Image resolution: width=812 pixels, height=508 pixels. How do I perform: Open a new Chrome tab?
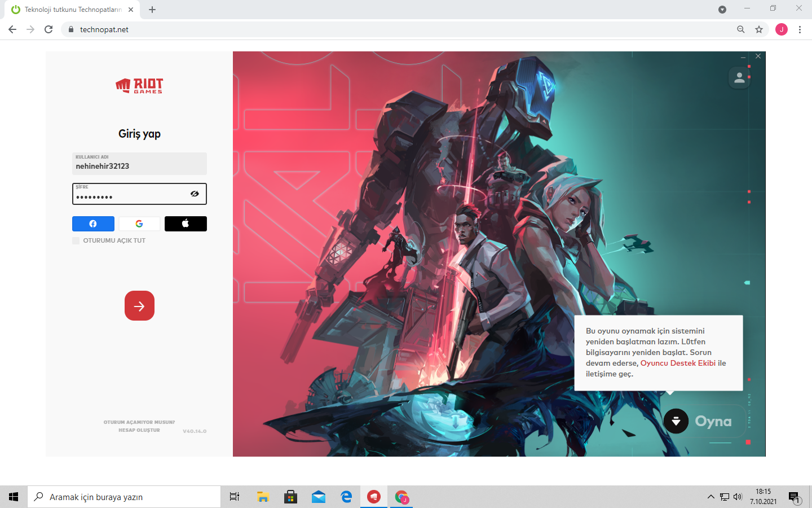[152, 10]
